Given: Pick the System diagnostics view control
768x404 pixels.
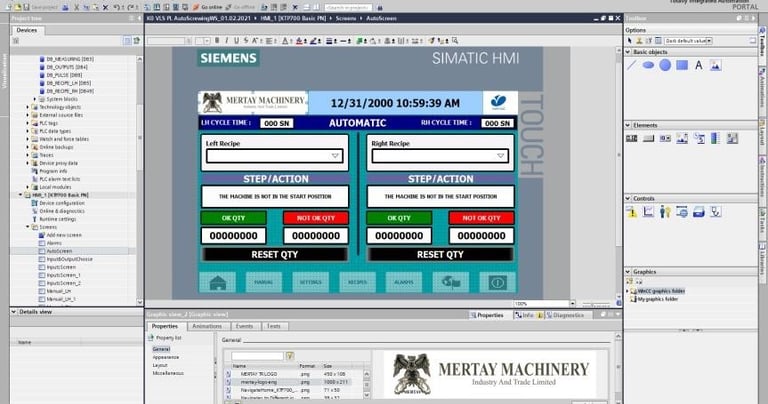Looking at the screenshot, I should click(716, 212).
